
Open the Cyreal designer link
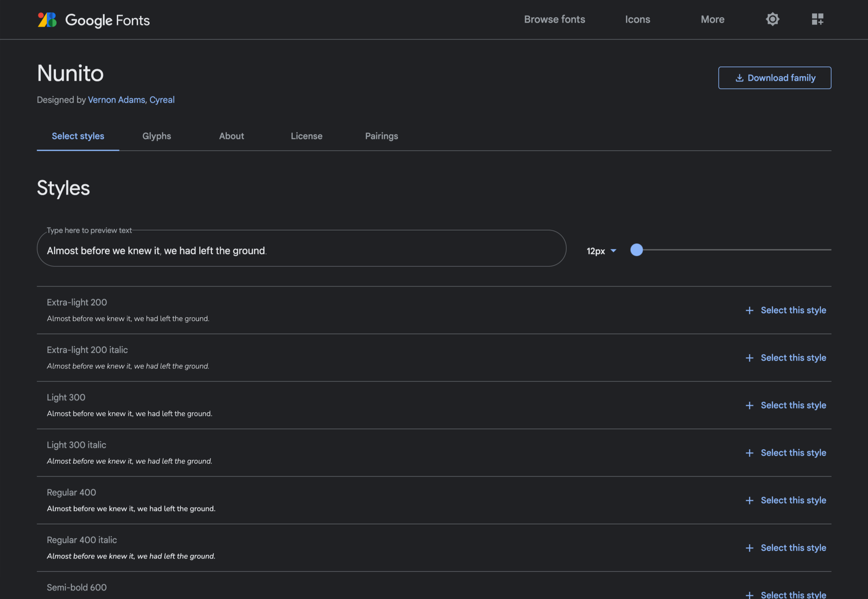[162, 100]
